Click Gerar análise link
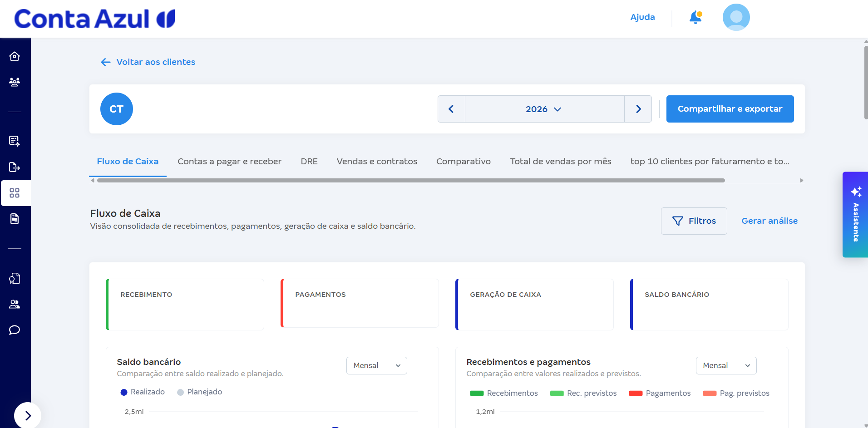This screenshot has height=428, width=868. coord(769,221)
